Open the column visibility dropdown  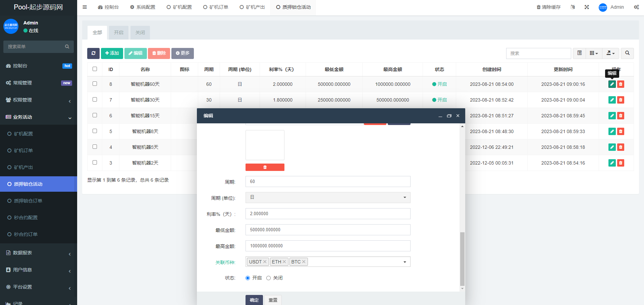pos(594,53)
